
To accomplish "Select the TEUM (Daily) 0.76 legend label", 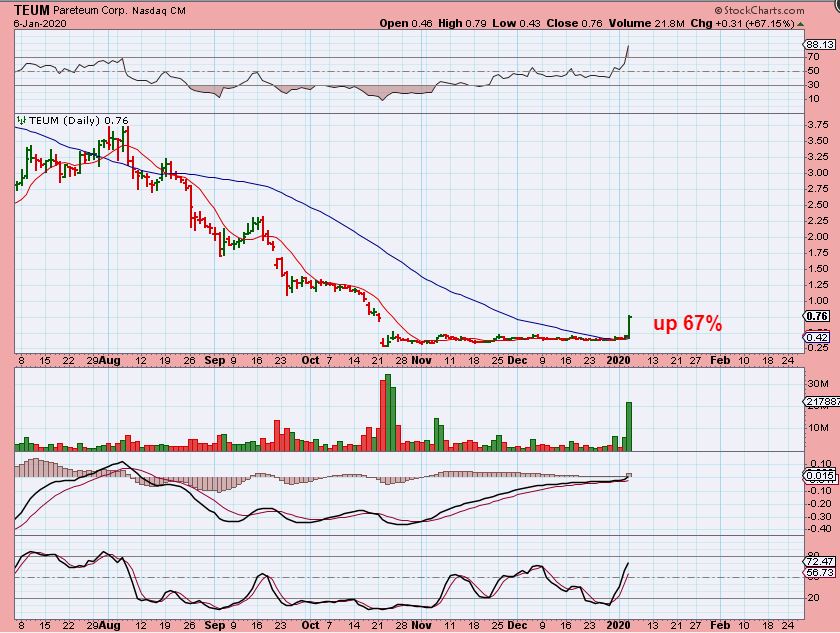I will click(x=79, y=120).
